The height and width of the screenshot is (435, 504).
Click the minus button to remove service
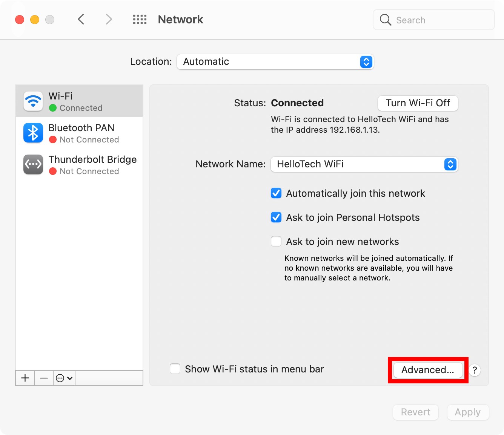click(x=44, y=378)
